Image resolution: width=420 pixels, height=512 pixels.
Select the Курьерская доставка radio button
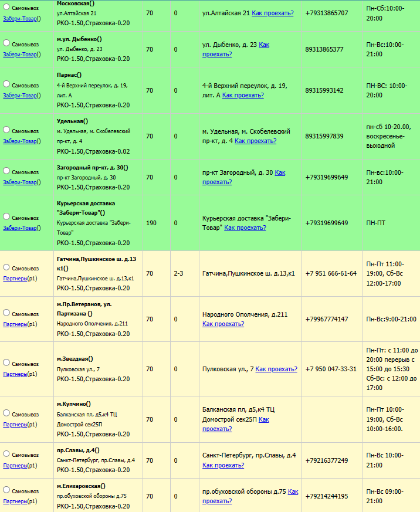(x=6, y=216)
